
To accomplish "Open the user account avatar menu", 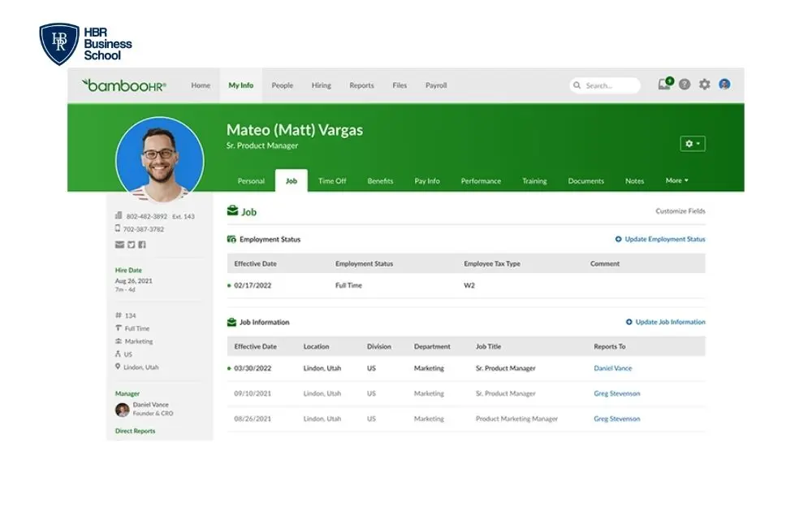I will pyautogui.click(x=724, y=84).
